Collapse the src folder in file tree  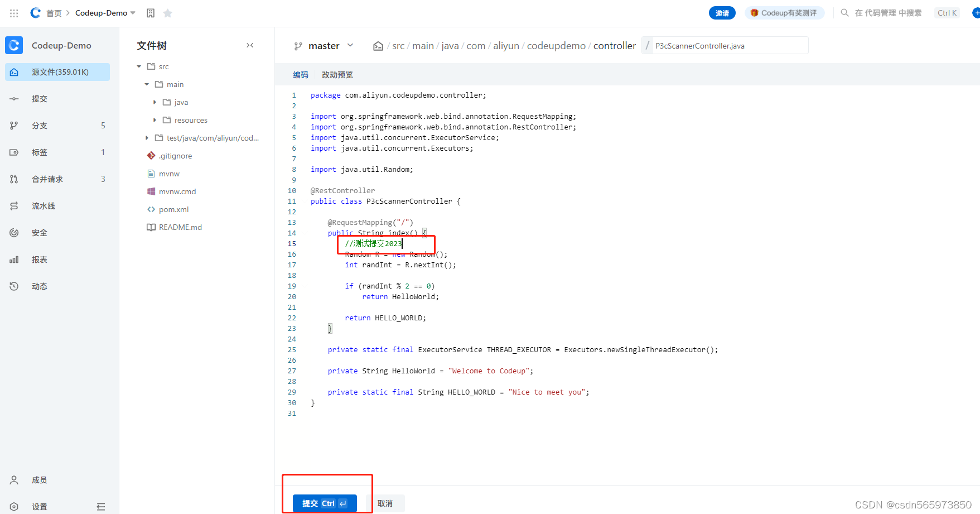pos(138,66)
